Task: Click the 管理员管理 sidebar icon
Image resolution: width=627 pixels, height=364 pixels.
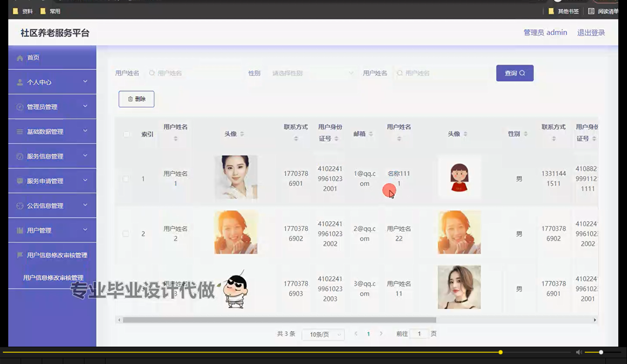Action: pyautogui.click(x=19, y=106)
